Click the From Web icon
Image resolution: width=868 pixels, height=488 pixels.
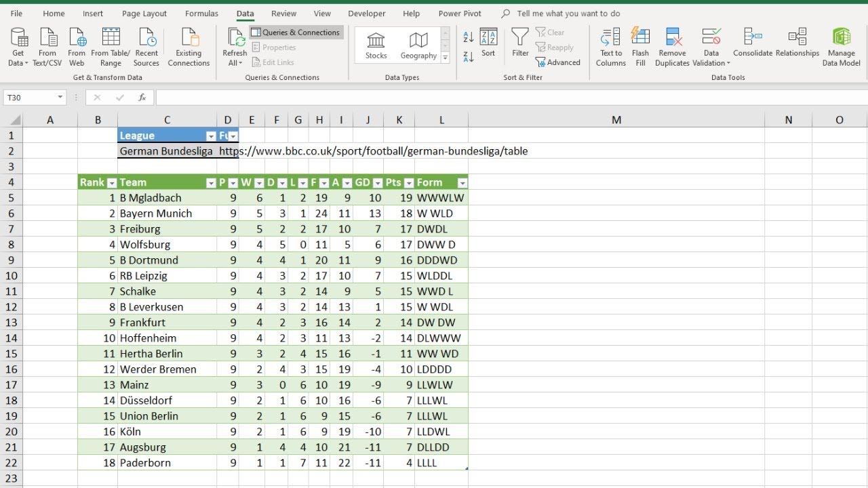(x=77, y=47)
